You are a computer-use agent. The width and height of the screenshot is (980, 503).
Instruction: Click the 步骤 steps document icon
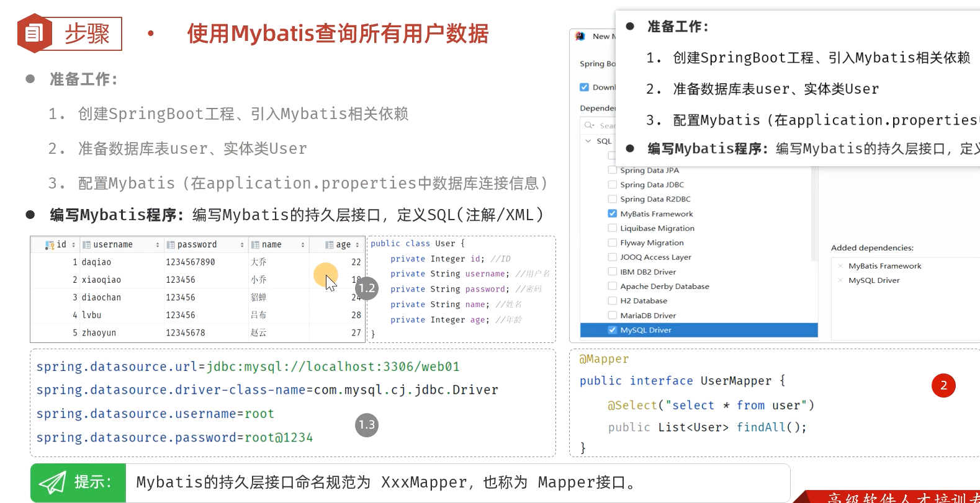point(34,33)
